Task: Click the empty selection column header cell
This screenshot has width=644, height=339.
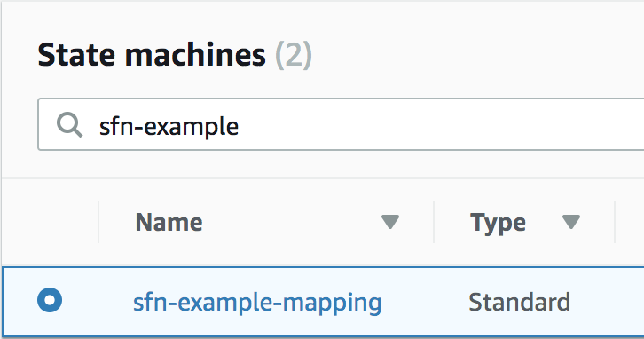Action: click(x=50, y=222)
